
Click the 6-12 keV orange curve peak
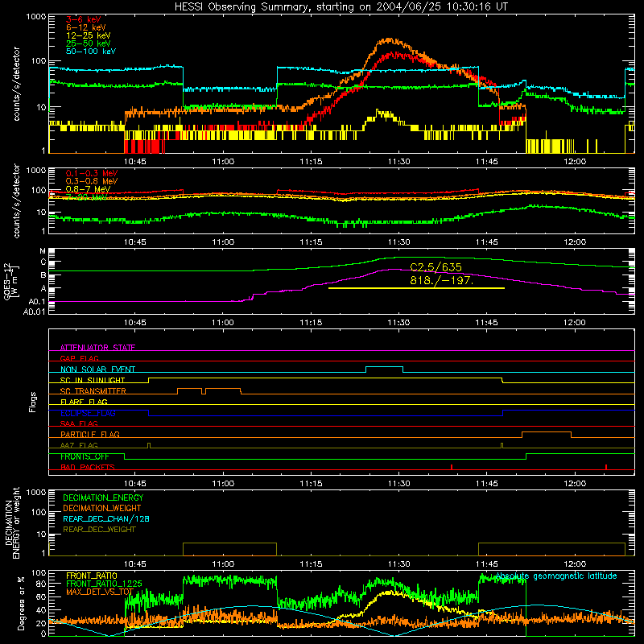pyautogui.click(x=388, y=39)
